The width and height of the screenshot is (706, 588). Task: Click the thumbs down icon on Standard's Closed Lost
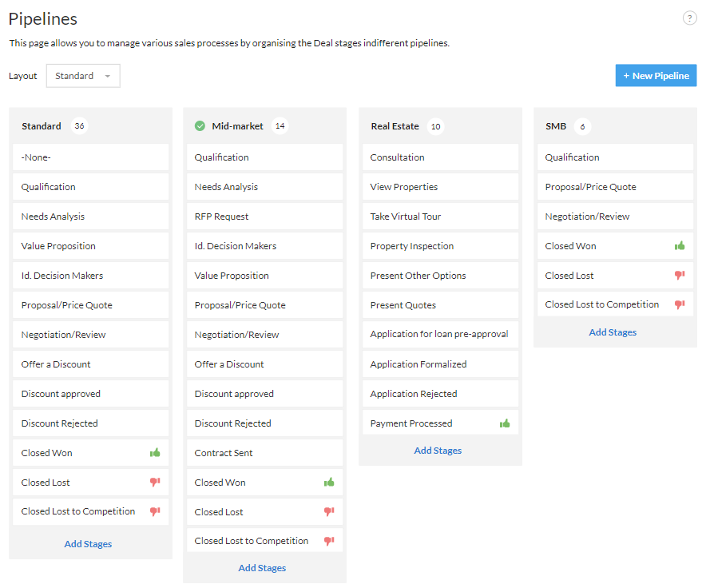(155, 482)
